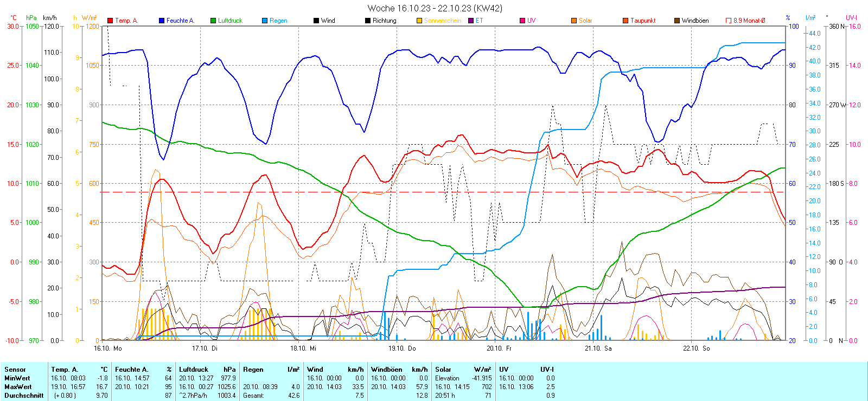Select the total rain value '42.6'
The width and height of the screenshot is (868, 401).
coord(294,396)
